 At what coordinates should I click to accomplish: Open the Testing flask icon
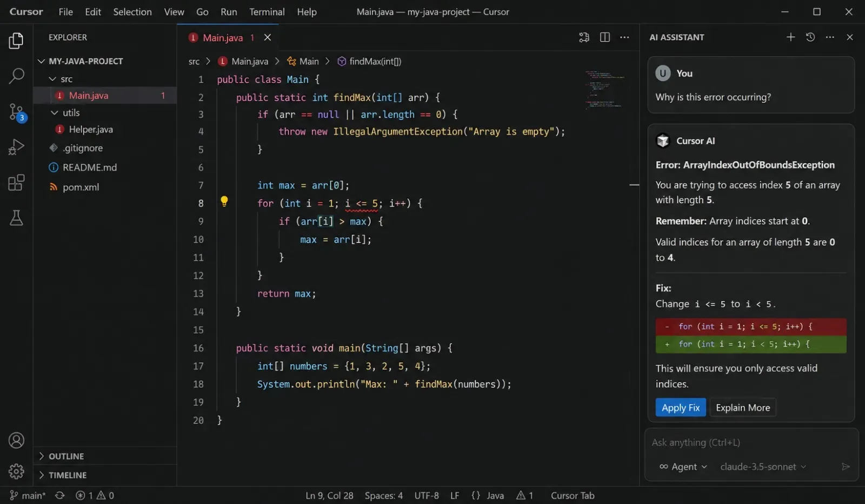[16, 218]
